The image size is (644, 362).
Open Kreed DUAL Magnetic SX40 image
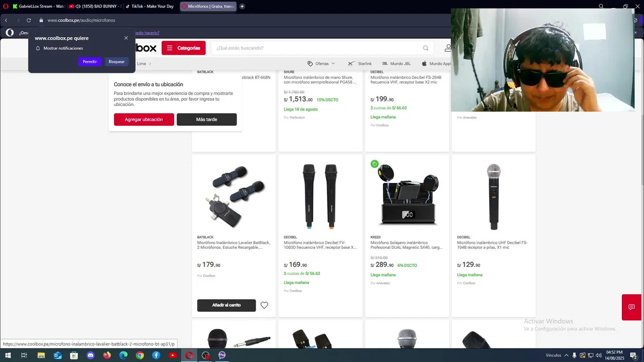pyautogui.click(x=407, y=196)
